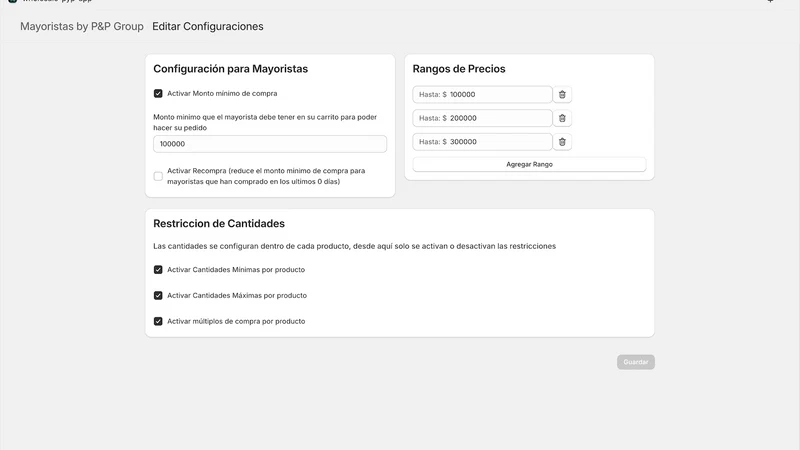The height and width of the screenshot is (450, 800).
Task: Focus the Hasta 200000 price range field
Action: click(482, 118)
